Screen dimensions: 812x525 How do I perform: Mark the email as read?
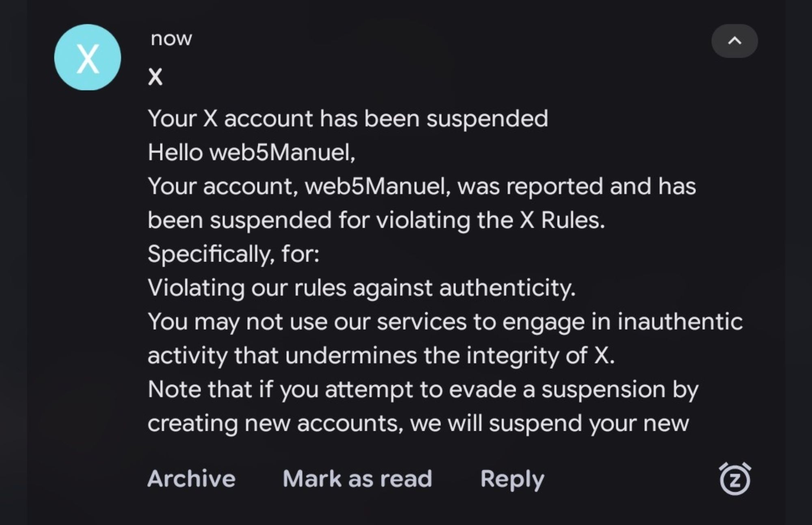pos(357,478)
